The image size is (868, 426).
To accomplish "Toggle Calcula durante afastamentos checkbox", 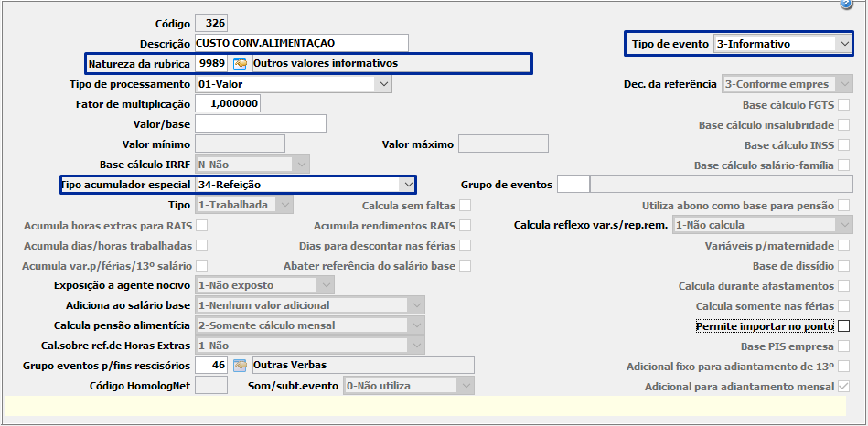I will point(843,286).
